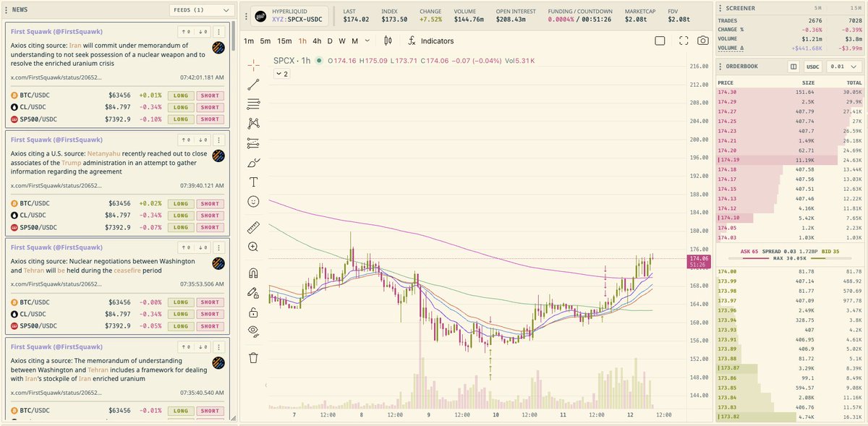
Task: Select the 1h timeframe
Action: (x=302, y=41)
